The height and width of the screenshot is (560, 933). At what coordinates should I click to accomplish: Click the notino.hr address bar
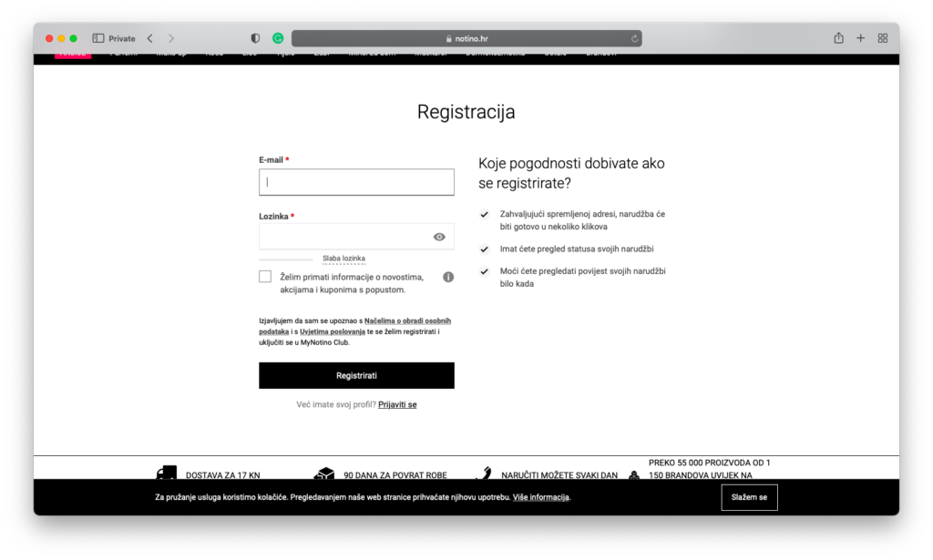(466, 38)
